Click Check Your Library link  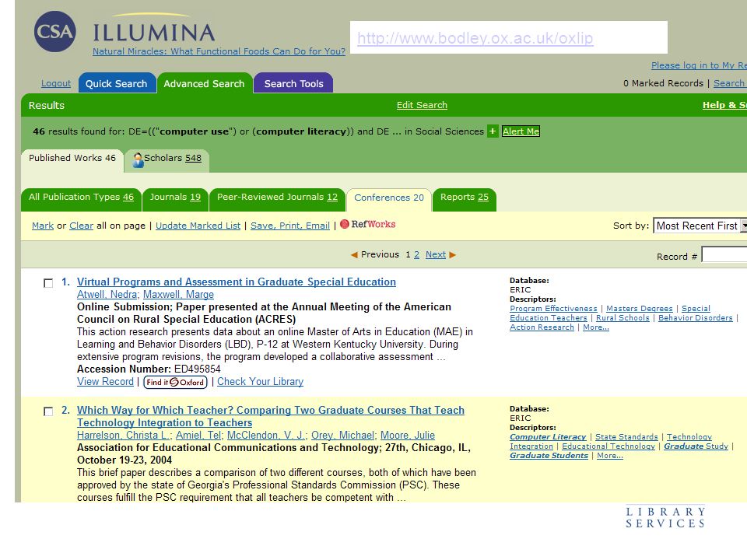(260, 382)
